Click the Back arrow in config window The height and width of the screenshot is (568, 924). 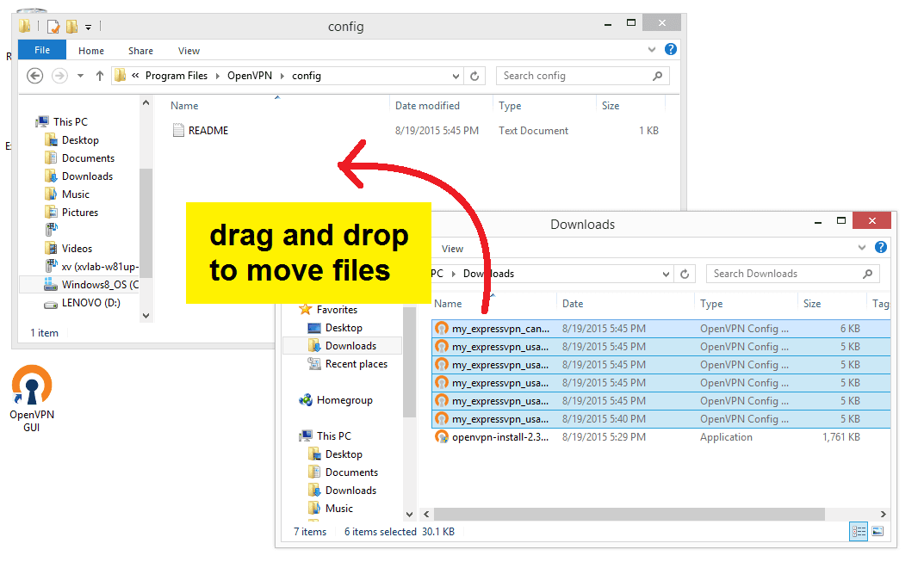pos(35,76)
